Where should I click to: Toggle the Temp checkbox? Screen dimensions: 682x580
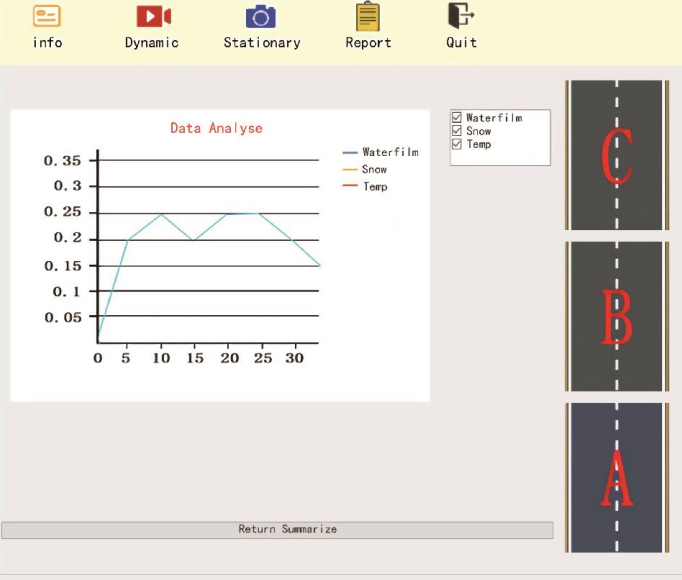point(457,144)
